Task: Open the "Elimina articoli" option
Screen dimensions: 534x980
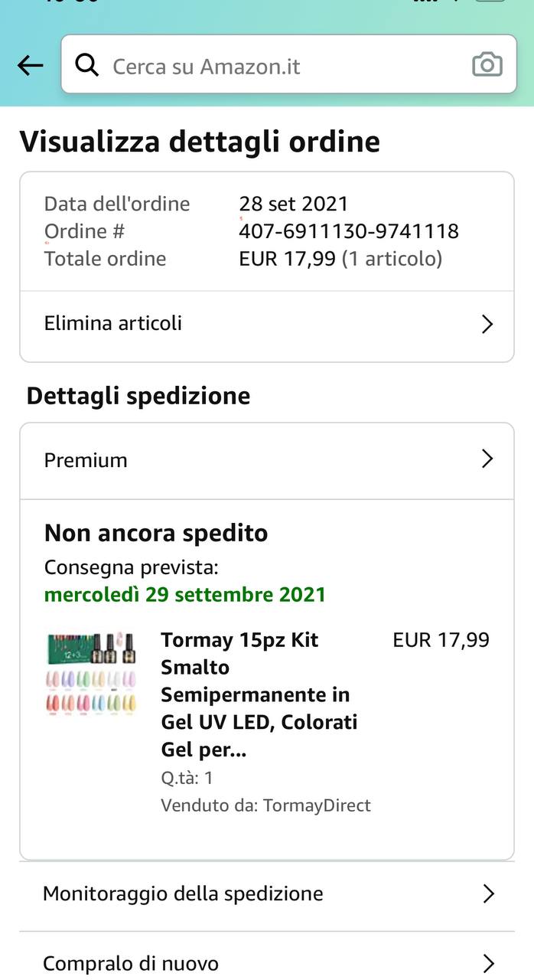Action: (113, 323)
